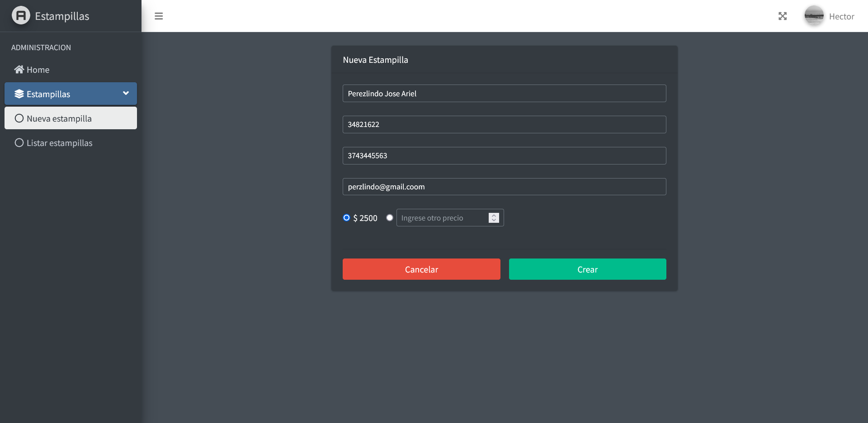Click the Estampillas logo icon
The height and width of the screenshot is (423, 868).
point(21,16)
